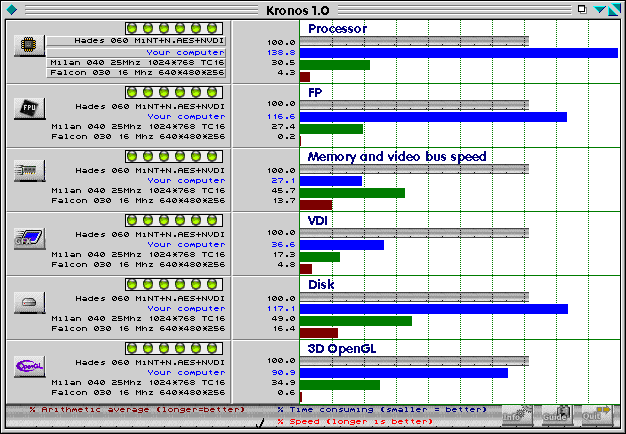This screenshot has height=434, width=626.
Task: Click the '% Speed (longer is better)' legend
Action: (x=355, y=421)
